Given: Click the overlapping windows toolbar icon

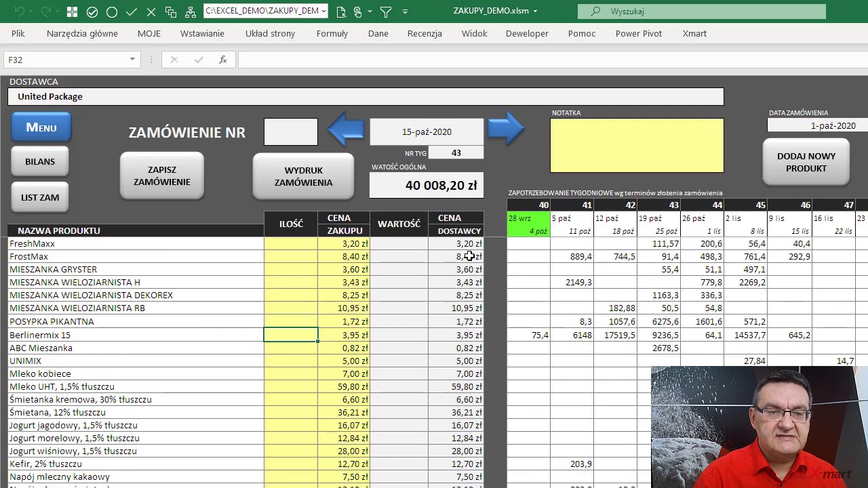Looking at the screenshot, I should [171, 12].
